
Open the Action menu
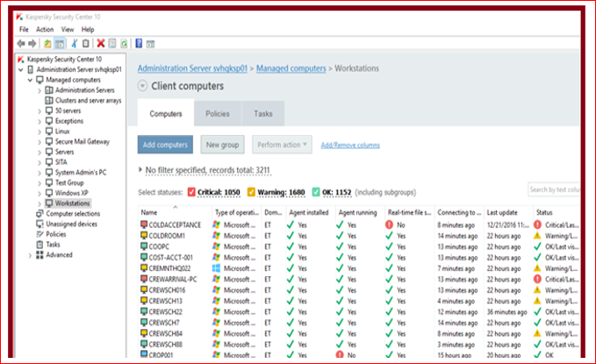click(x=45, y=29)
